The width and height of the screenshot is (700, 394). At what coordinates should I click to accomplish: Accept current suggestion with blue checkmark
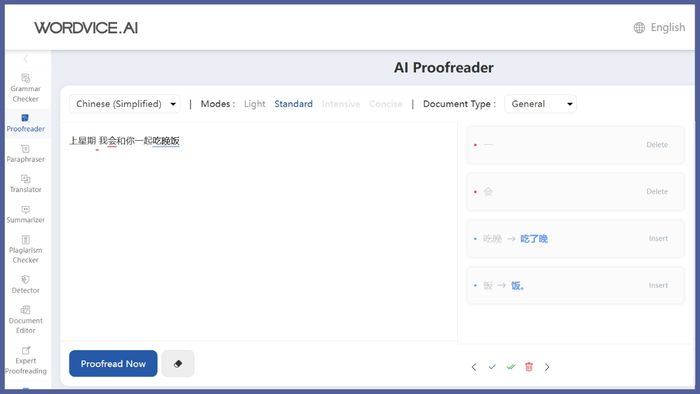point(492,367)
